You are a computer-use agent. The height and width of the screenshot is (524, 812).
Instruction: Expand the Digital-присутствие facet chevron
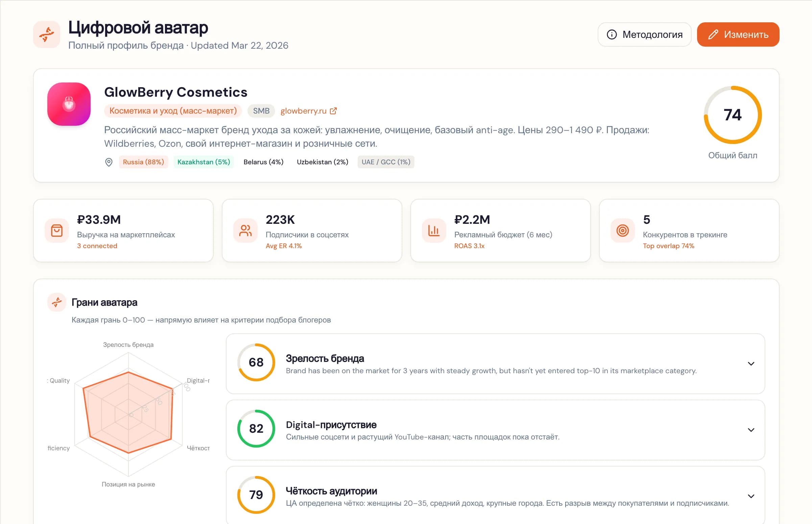(751, 430)
